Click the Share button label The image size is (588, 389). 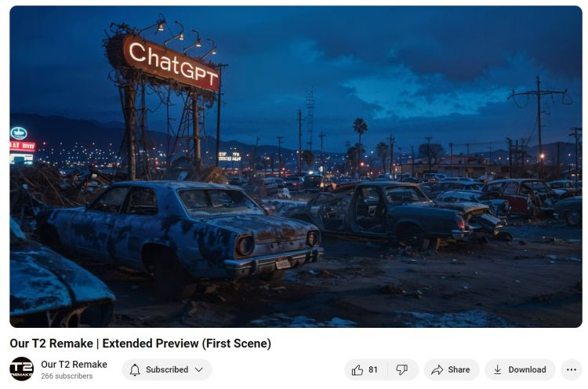click(x=459, y=370)
